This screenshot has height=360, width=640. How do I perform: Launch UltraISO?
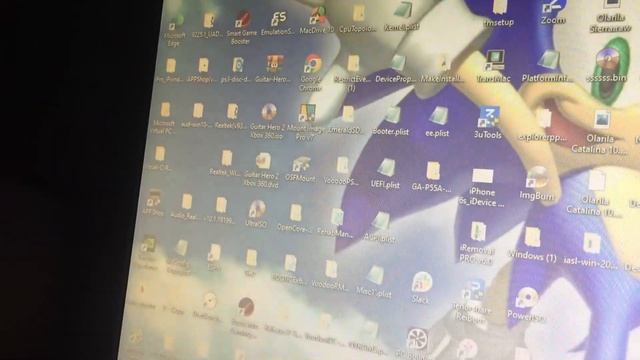point(256,214)
